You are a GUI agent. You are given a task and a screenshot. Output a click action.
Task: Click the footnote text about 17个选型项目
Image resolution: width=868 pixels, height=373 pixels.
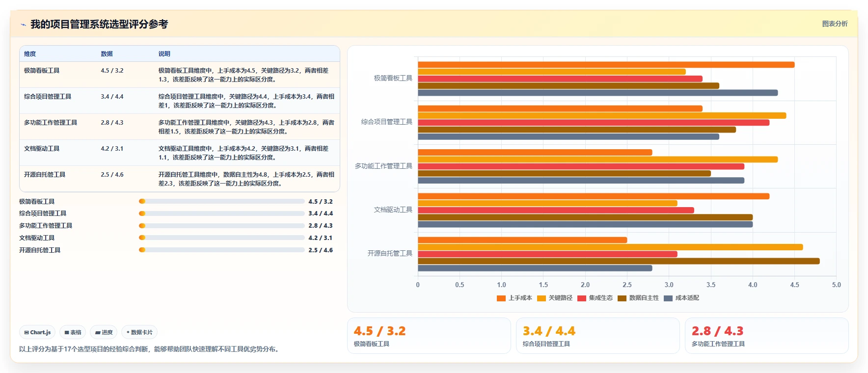click(150, 349)
